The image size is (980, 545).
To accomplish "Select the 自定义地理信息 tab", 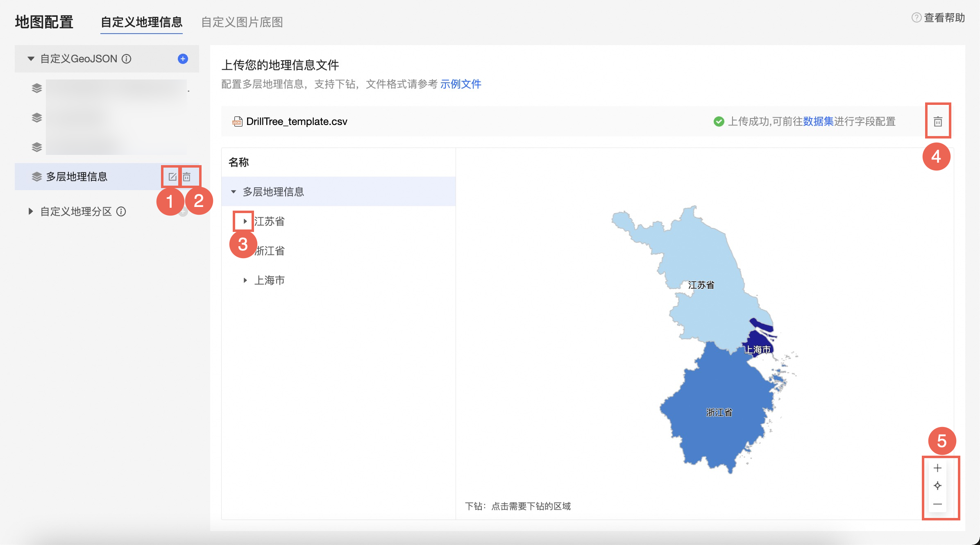I will point(141,22).
